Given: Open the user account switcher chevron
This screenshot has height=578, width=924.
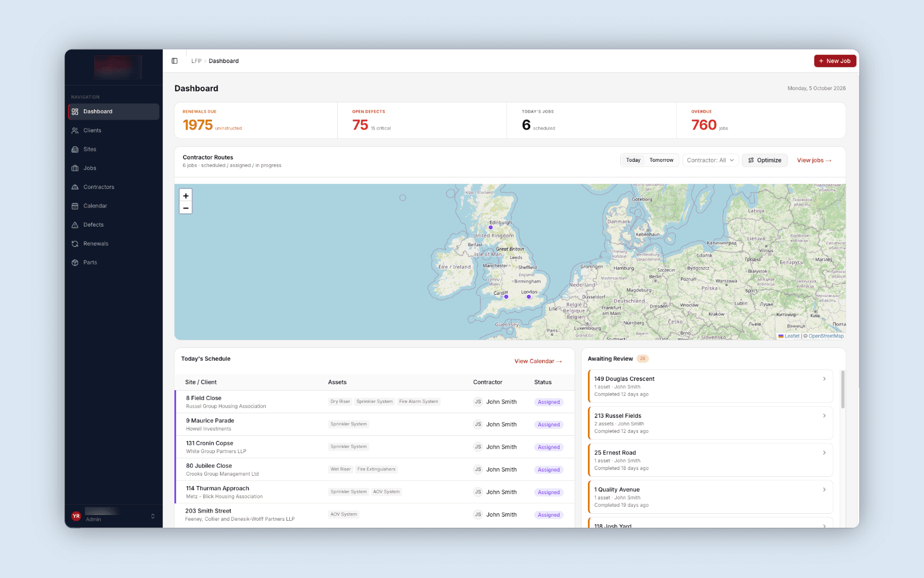Looking at the screenshot, I should (x=153, y=516).
